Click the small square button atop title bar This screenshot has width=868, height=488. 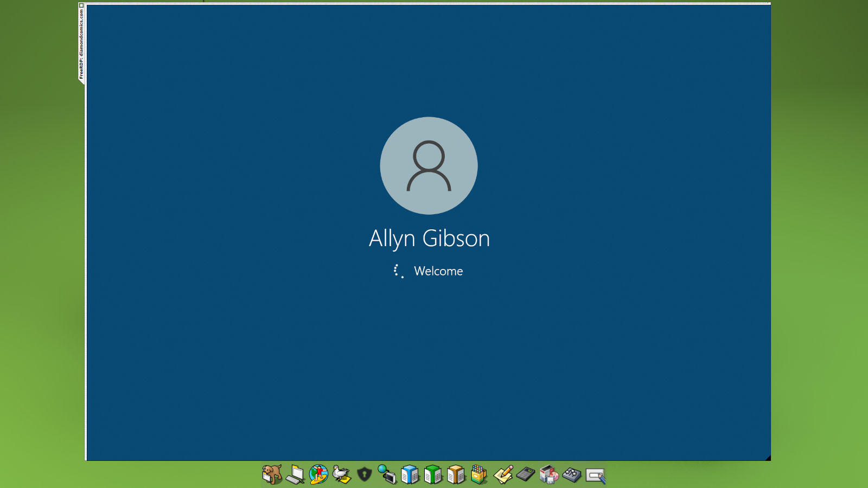pyautogui.click(x=81, y=5)
